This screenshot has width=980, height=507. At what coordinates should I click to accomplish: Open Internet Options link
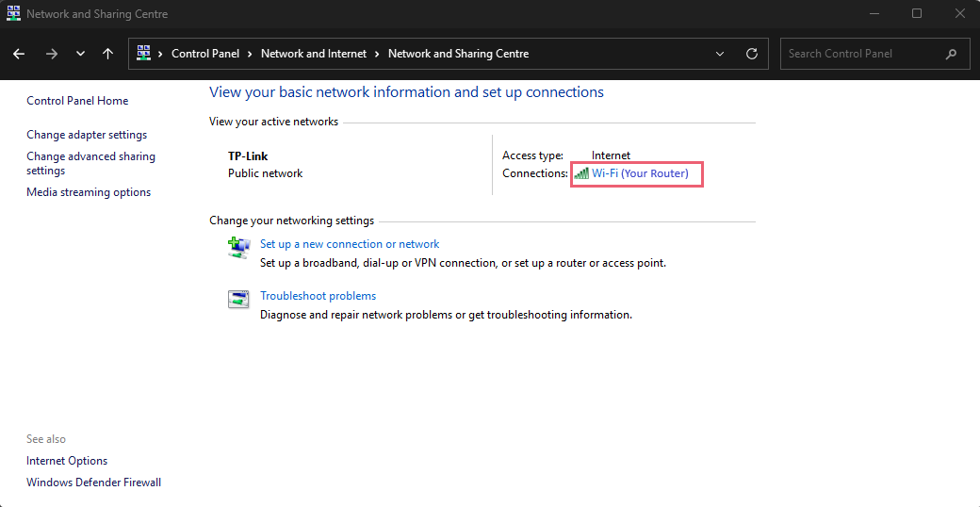coord(67,461)
